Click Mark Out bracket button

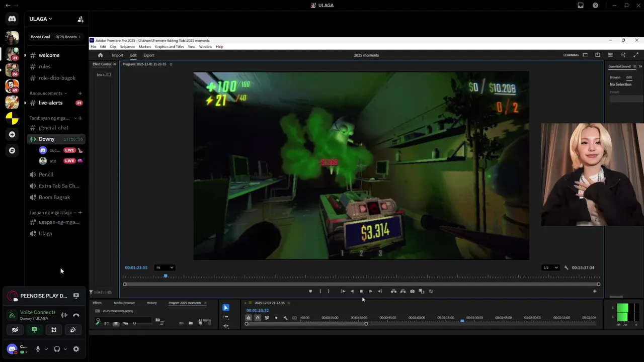coord(329,291)
